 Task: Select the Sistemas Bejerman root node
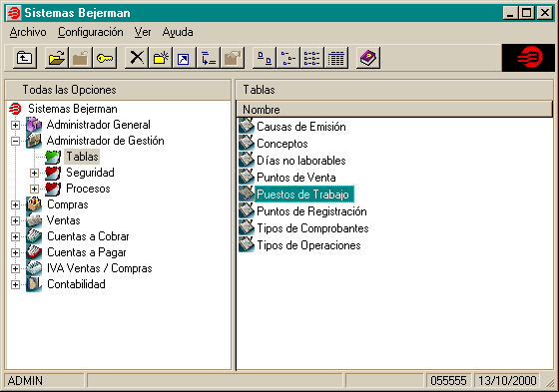(73, 109)
